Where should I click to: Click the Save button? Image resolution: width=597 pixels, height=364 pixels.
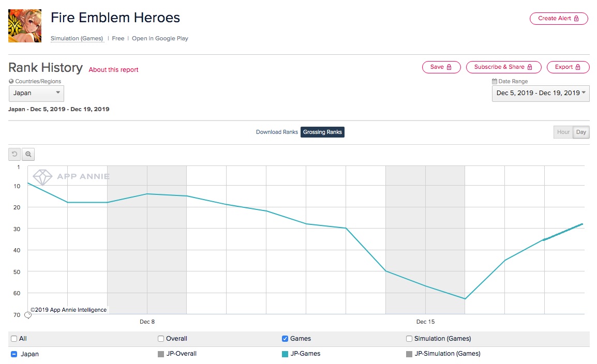441,67
